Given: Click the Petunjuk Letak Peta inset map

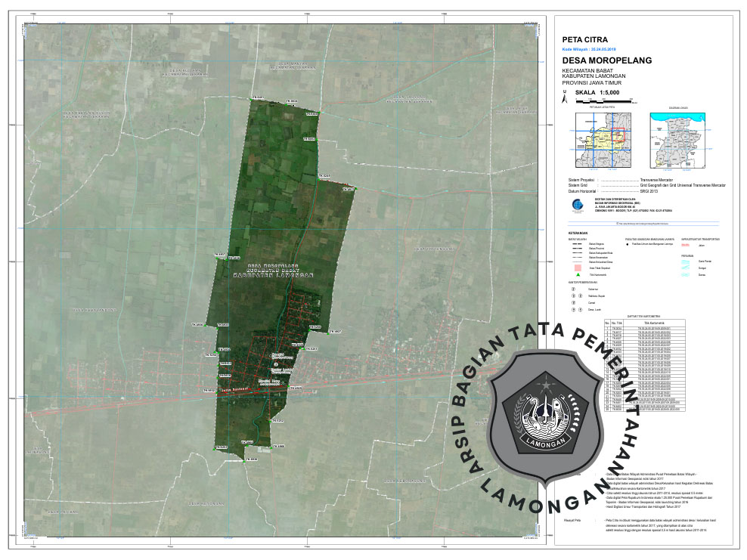Looking at the screenshot, I should coord(602,140).
